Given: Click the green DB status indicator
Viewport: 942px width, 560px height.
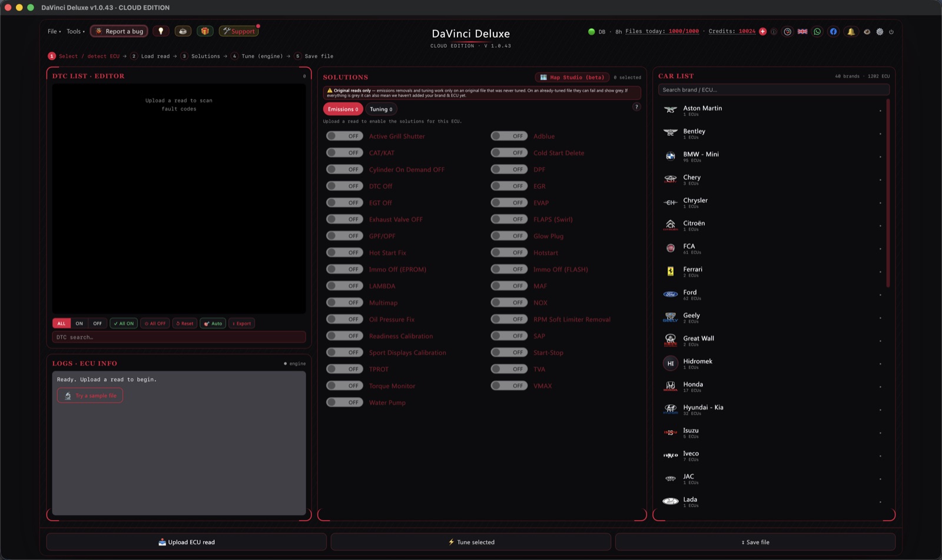Looking at the screenshot, I should [592, 32].
